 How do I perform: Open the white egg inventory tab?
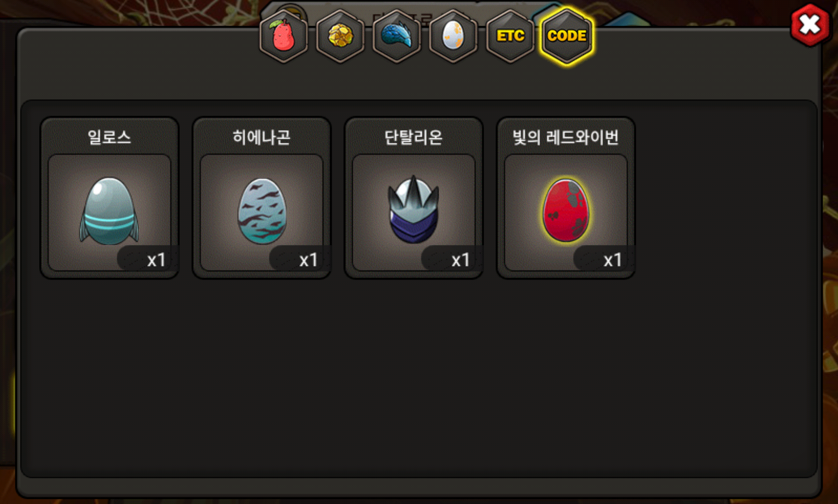[453, 36]
